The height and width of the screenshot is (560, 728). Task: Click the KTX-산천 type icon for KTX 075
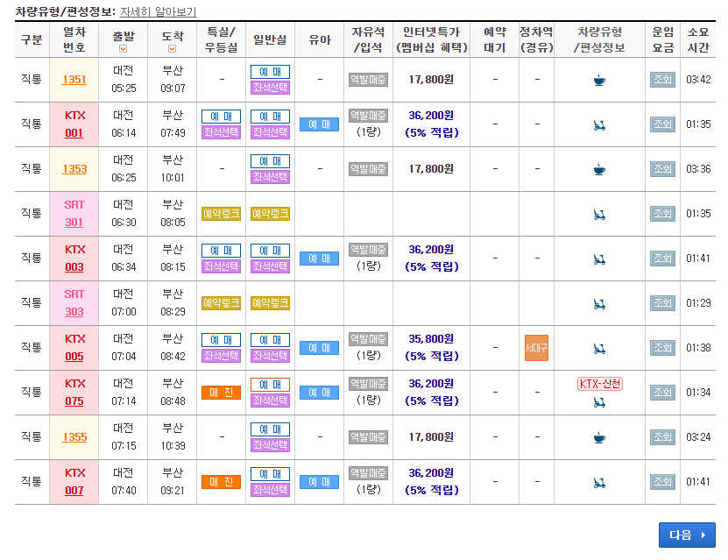click(598, 384)
